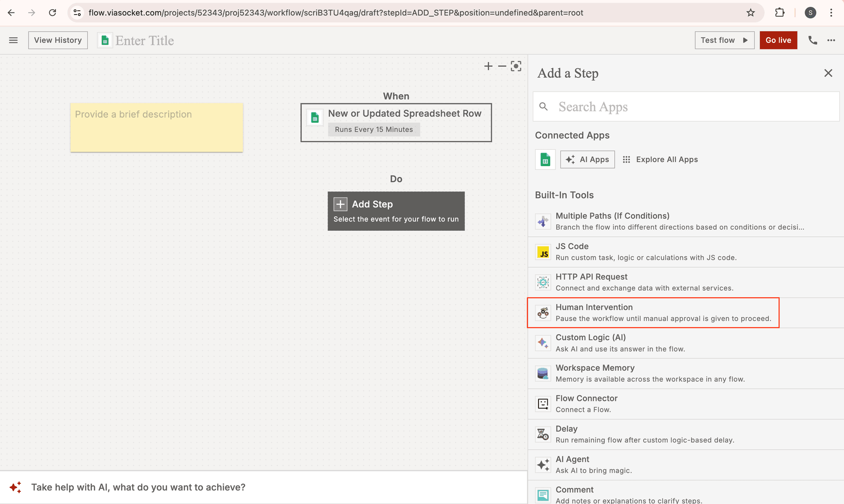844x504 pixels.
Task: Click the call icon in the header
Action: pyautogui.click(x=813, y=40)
